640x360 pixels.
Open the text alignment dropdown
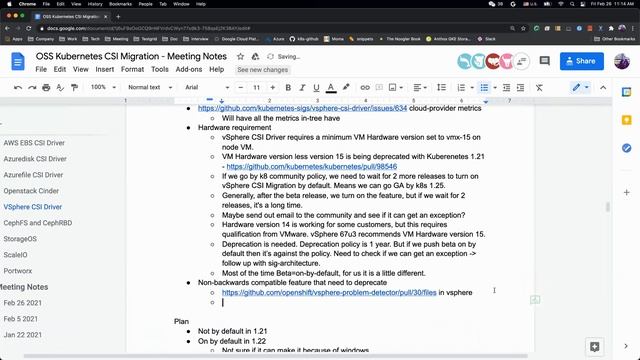(x=420, y=87)
